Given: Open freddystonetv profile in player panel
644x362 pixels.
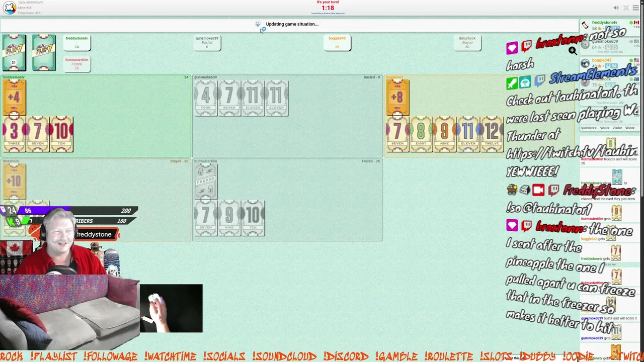Looking at the screenshot, I should point(604,23).
